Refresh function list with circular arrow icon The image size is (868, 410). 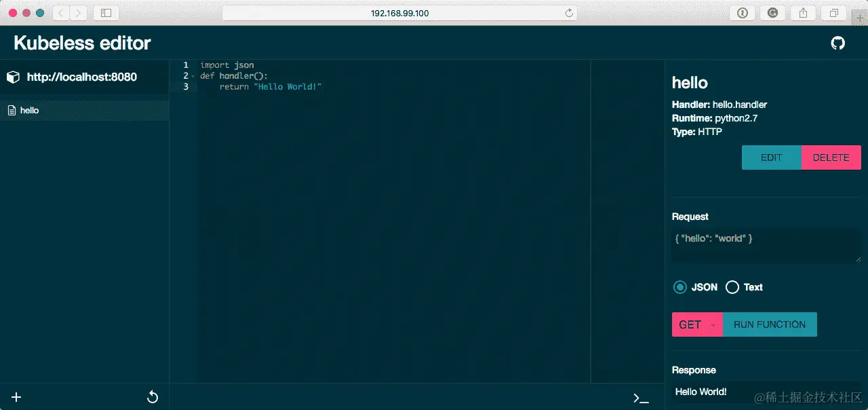coord(153,397)
